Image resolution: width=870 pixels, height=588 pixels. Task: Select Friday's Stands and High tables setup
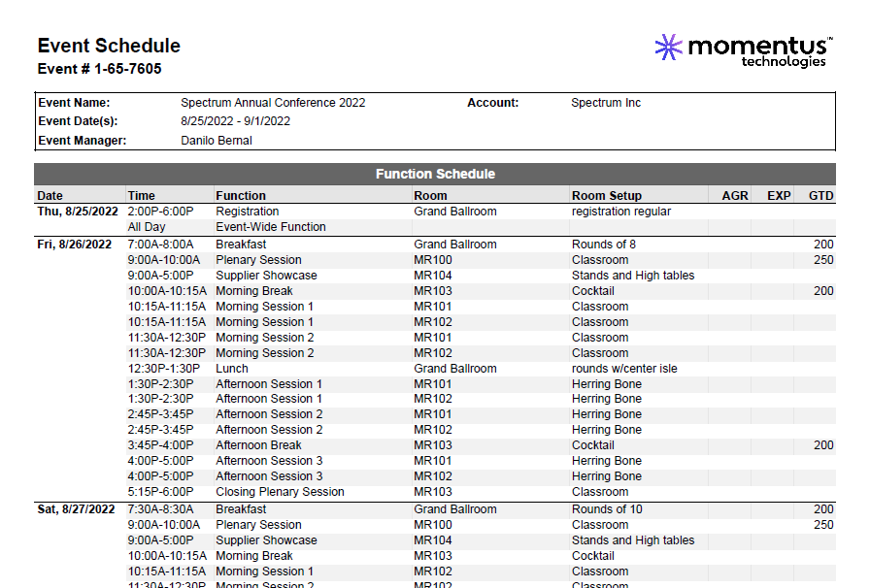pos(633,276)
